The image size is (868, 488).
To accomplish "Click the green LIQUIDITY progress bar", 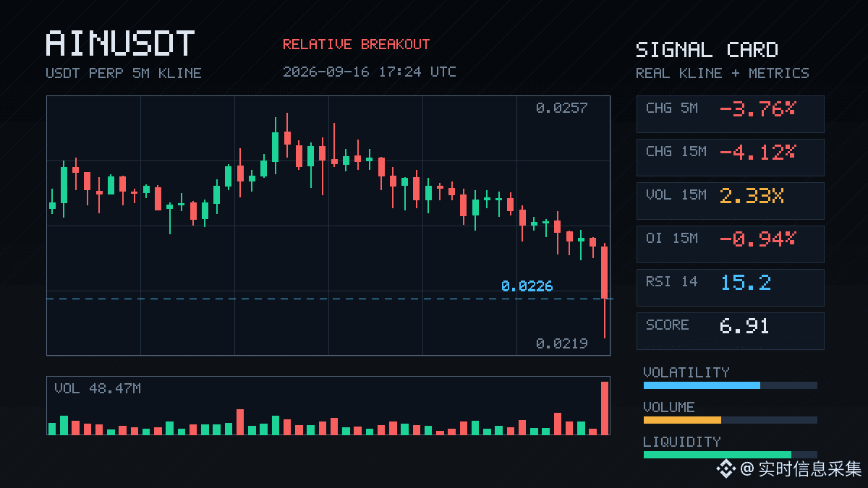I will click(730, 455).
